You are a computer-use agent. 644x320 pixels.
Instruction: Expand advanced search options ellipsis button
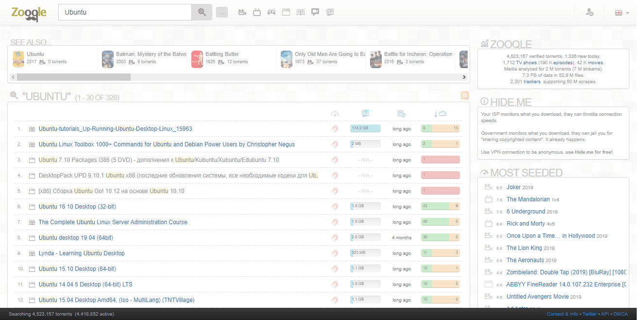(221, 13)
